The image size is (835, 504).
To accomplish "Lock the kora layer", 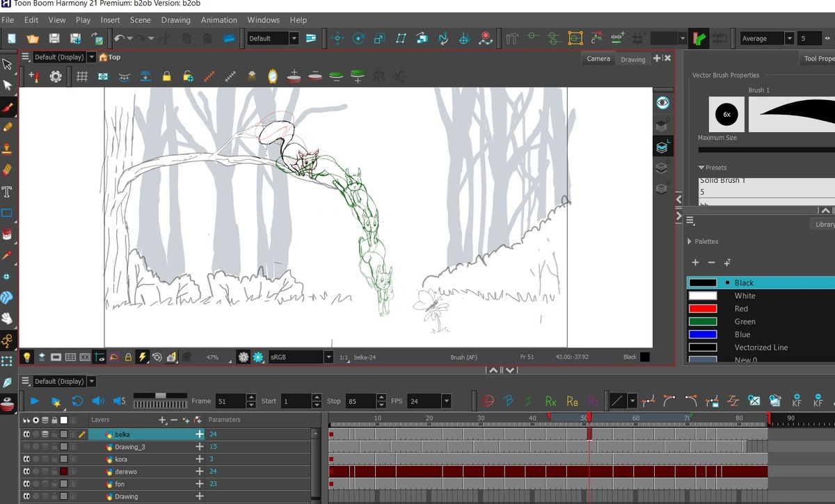I will click(54, 460).
